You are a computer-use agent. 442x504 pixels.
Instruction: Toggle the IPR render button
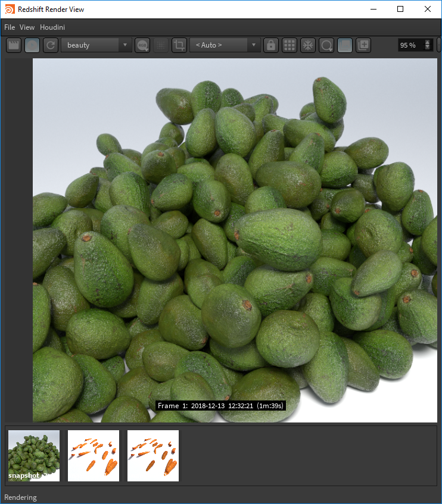click(x=32, y=45)
